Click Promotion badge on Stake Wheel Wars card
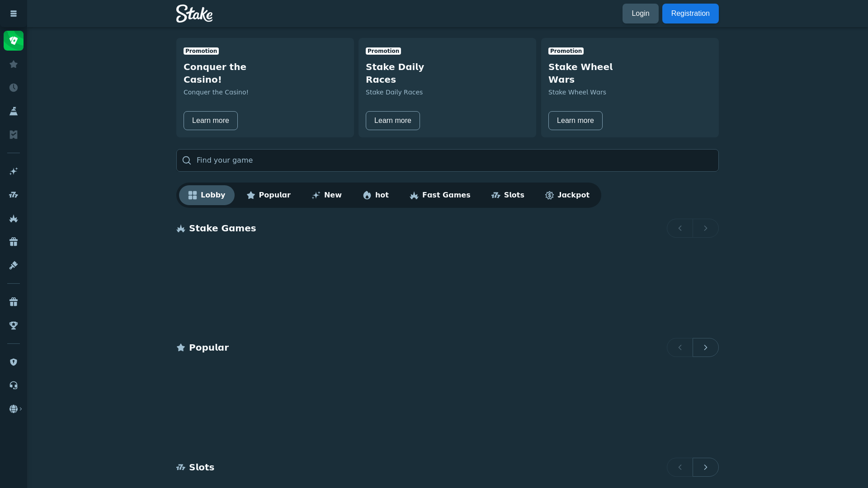The width and height of the screenshot is (868, 488). [566, 51]
